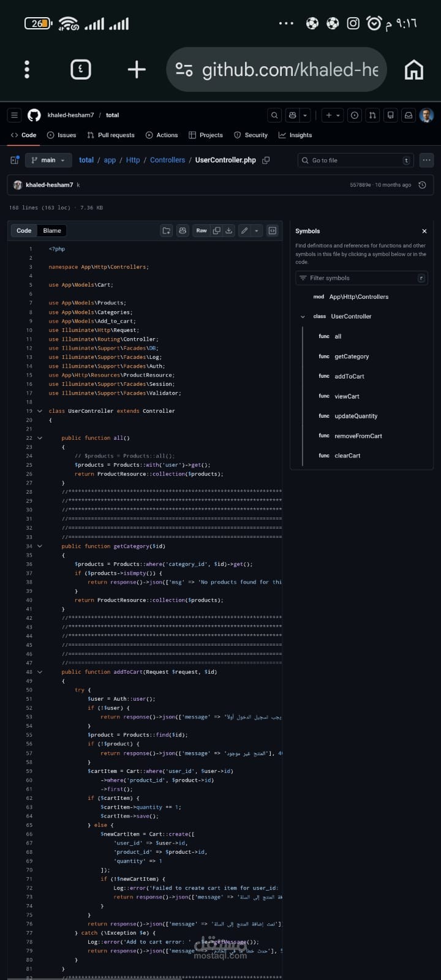The image size is (441, 980).
Task: Open the Controllers folder breadcrumb link
Action: (167, 160)
